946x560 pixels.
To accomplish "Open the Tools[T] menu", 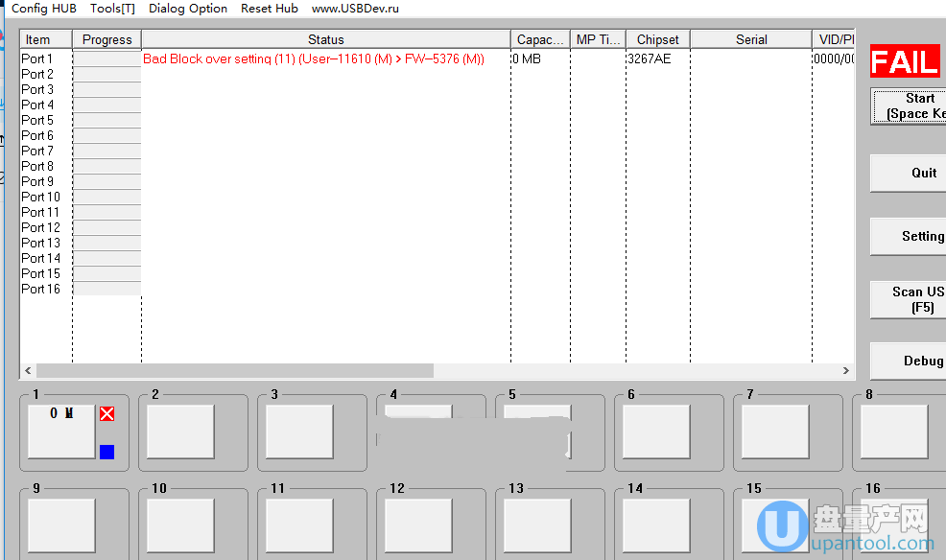I will 112,9.
